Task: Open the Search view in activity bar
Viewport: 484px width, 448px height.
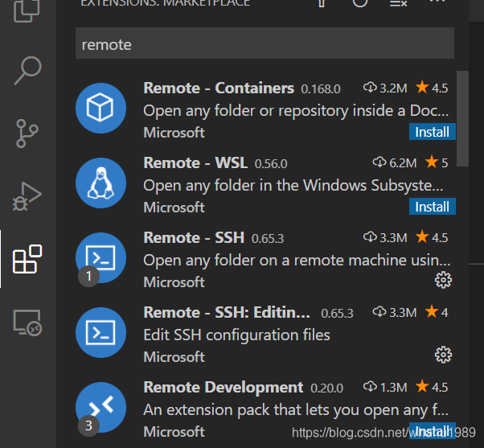Action: 28,71
